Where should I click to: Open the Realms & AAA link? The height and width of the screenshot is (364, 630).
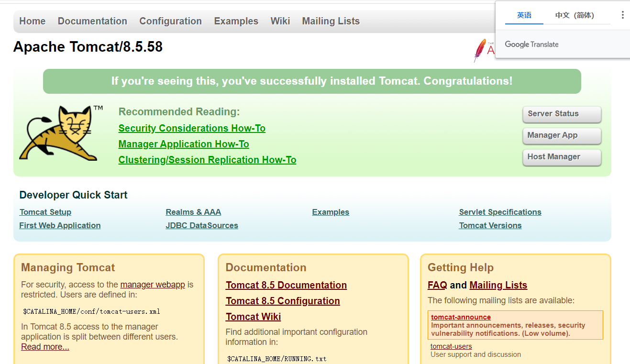pyautogui.click(x=193, y=212)
